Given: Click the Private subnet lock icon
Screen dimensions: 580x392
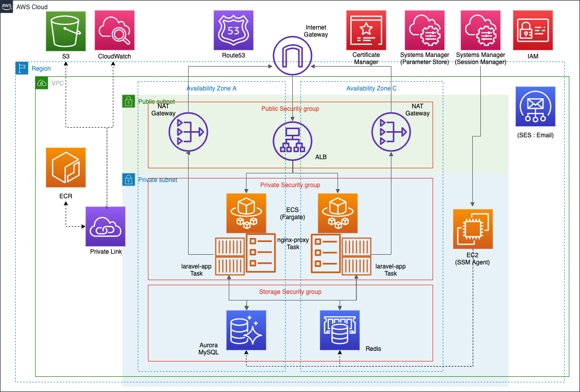Looking at the screenshot, I should [x=129, y=179].
